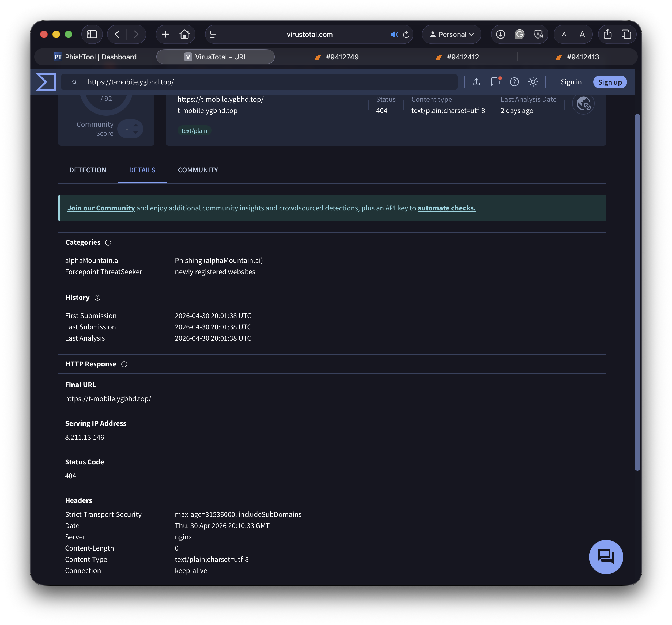Image resolution: width=672 pixels, height=625 pixels.
Task: Open the DETAILS tab
Action: pos(142,170)
